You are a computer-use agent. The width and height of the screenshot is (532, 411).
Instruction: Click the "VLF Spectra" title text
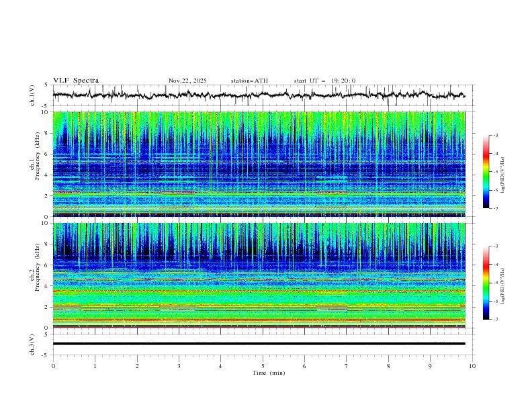coord(76,81)
